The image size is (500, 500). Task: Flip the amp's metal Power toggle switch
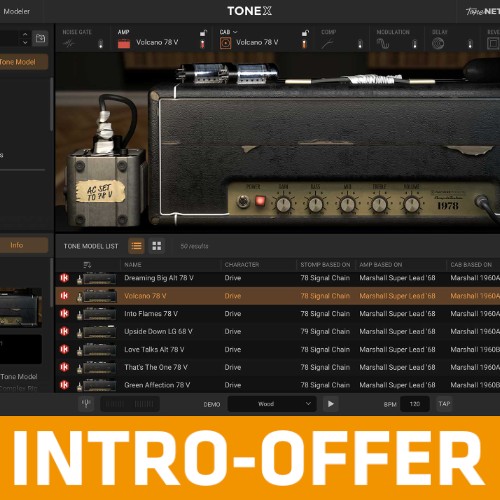pyautogui.click(x=243, y=201)
